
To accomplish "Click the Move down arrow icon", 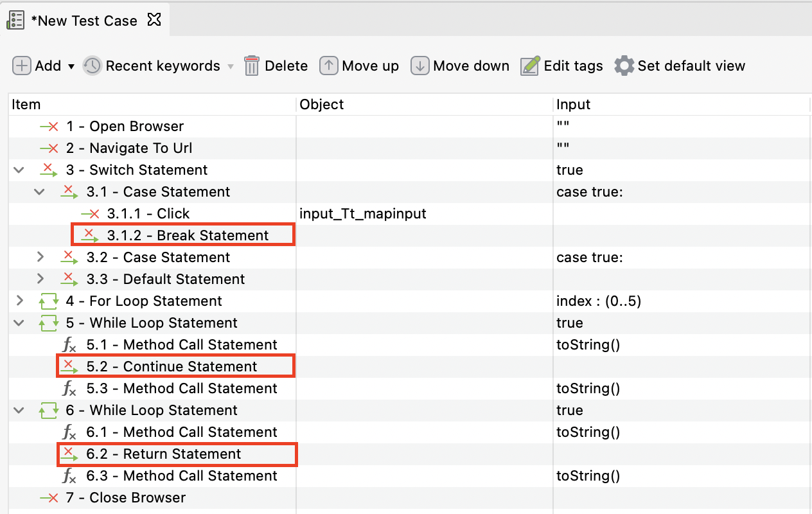I will (420, 66).
